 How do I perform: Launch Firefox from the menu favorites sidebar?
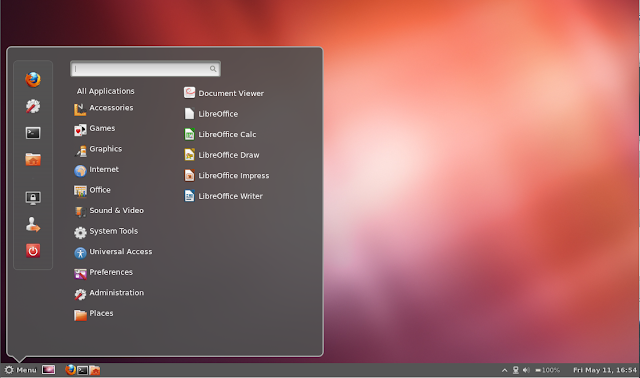(33, 80)
